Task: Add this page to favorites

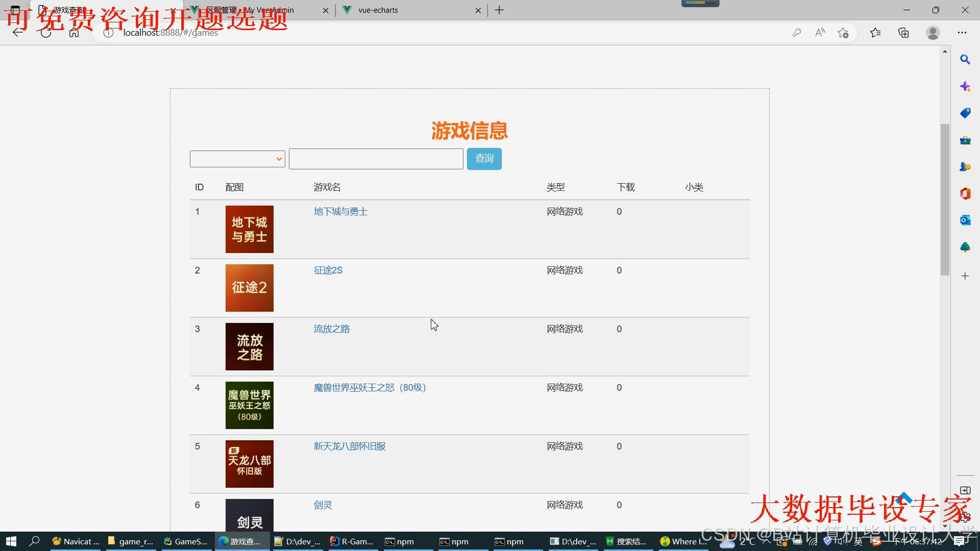Action: pyautogui.click(x=843, y=33)
